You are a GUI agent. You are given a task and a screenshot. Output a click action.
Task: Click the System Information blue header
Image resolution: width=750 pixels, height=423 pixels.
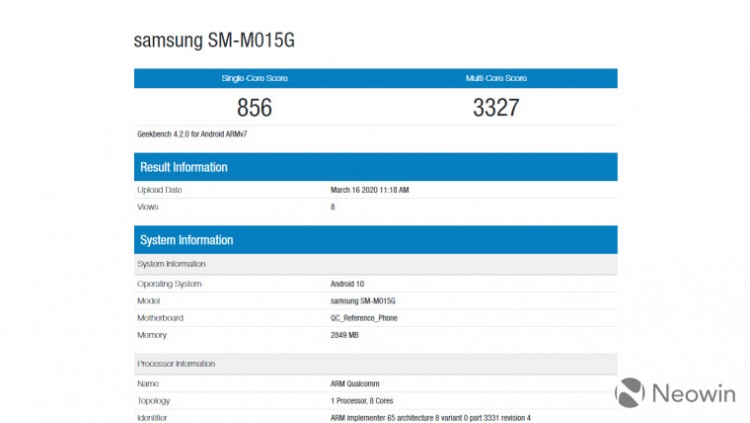point(375,240)
